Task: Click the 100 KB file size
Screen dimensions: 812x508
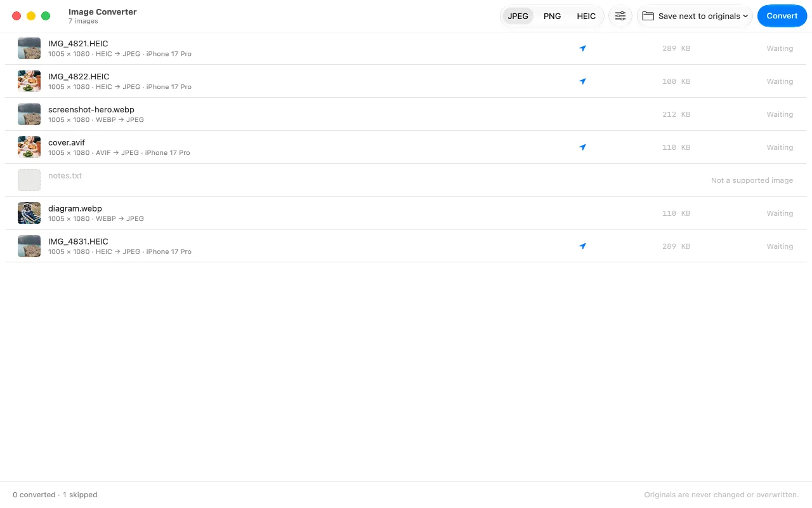Action: click(676, 81)
